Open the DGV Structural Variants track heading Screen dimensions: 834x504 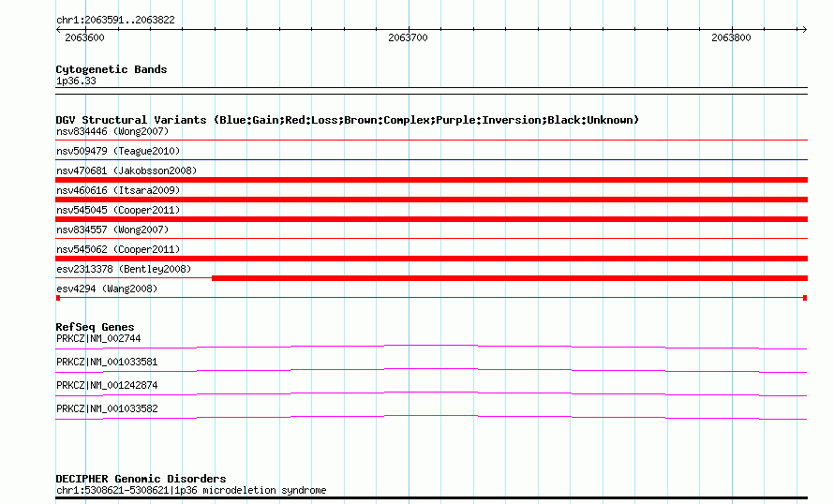click(348, 120)
